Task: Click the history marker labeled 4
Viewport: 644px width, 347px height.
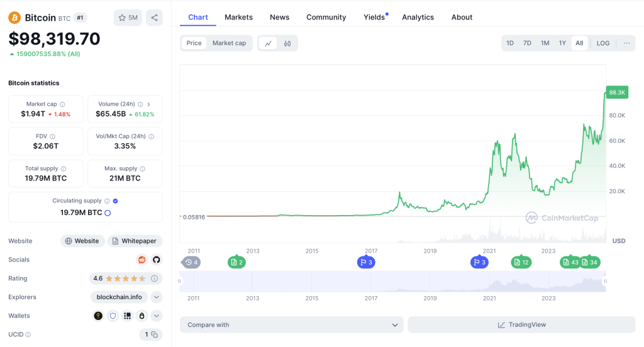Action: (x=191, y=262)
